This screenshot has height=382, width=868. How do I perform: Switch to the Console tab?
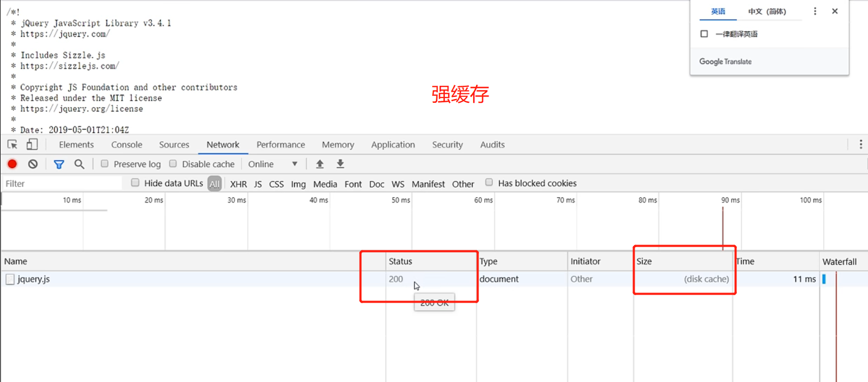[x=127, y=144]
